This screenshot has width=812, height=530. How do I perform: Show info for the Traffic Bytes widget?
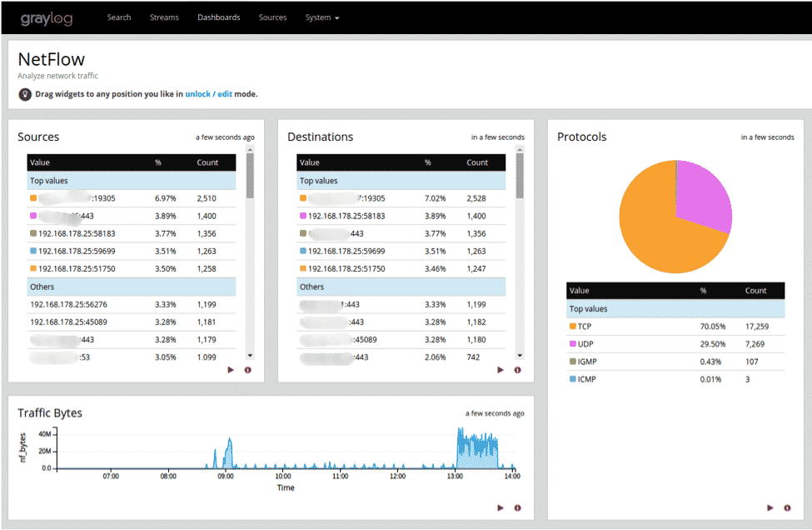click(x=517, y=507)
